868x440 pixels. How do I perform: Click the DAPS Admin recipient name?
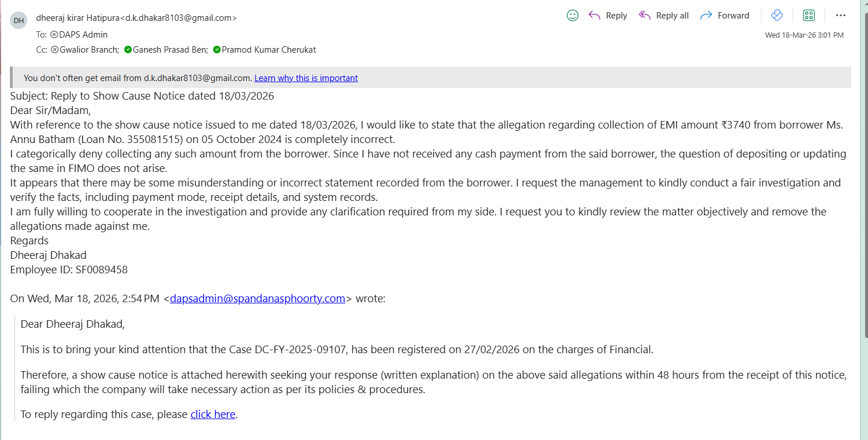pos(83,35)
